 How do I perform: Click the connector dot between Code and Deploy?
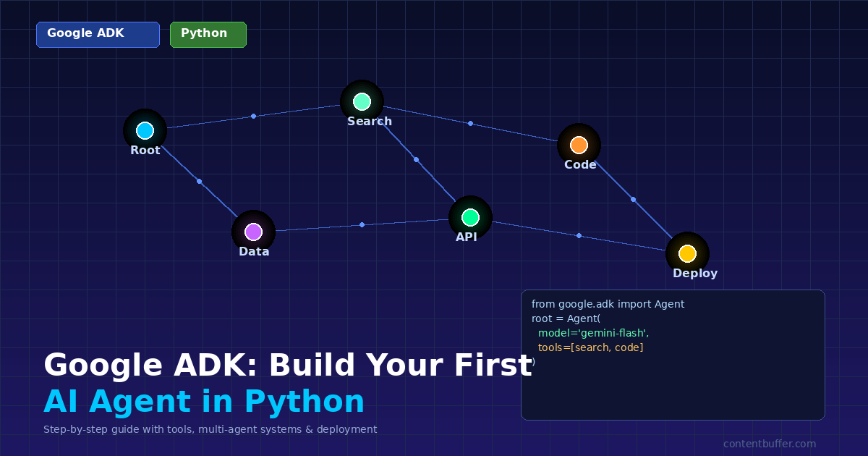click(x=634, y=198)
